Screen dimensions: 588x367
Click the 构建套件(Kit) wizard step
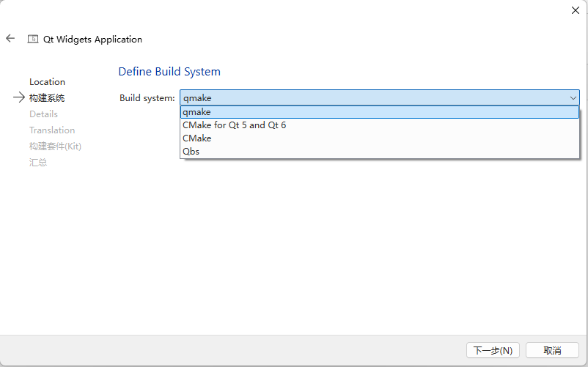pos(55,146)
